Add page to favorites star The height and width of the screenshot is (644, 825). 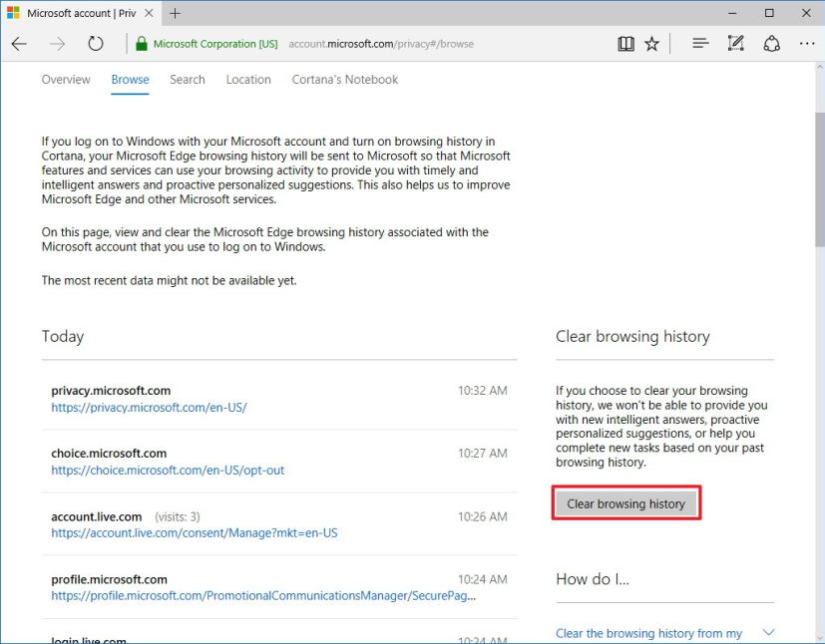coord(651,44)
